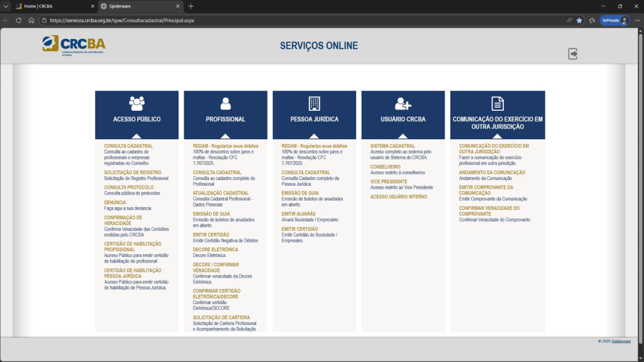This screenshot has width=644, height=362.
Task: Click the CRCBA logo
Action: 74,45
